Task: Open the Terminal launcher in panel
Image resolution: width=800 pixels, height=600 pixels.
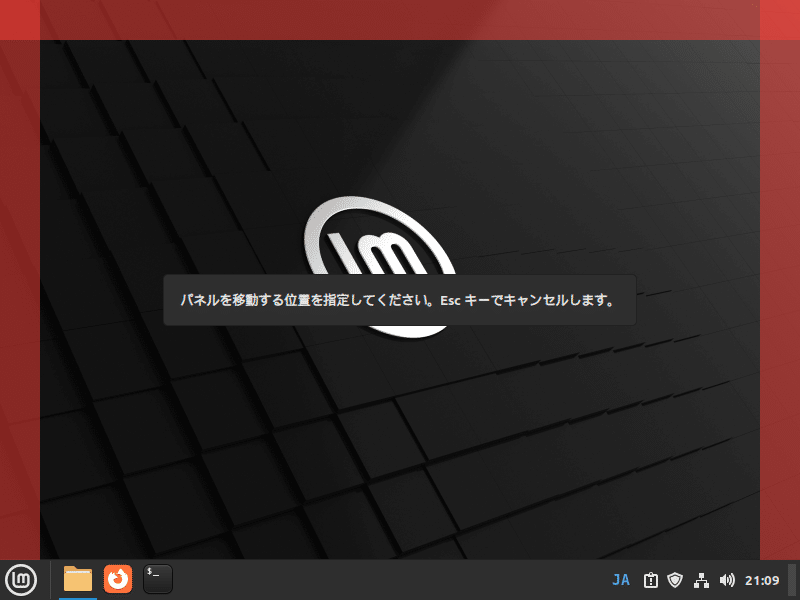Action: [158, 579]
